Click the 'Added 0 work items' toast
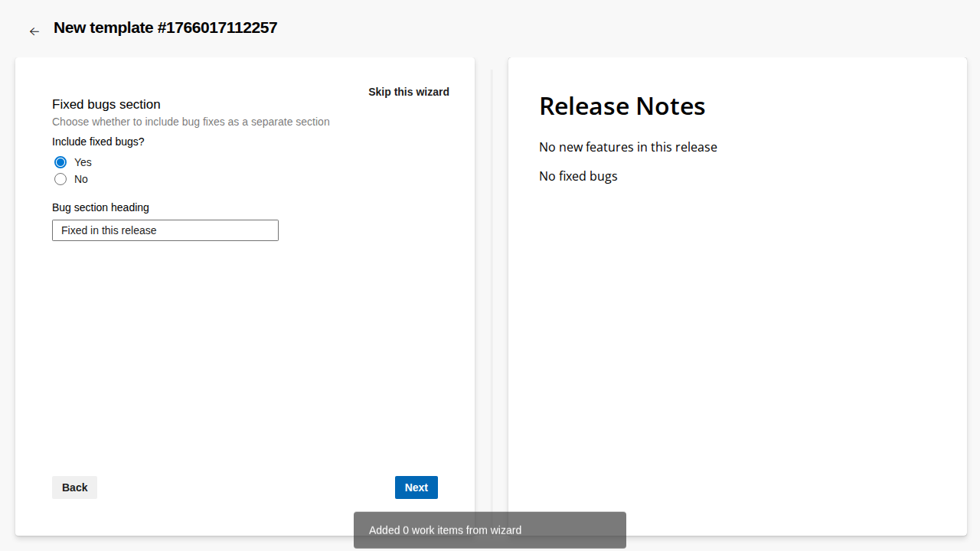 click(489, 530)
